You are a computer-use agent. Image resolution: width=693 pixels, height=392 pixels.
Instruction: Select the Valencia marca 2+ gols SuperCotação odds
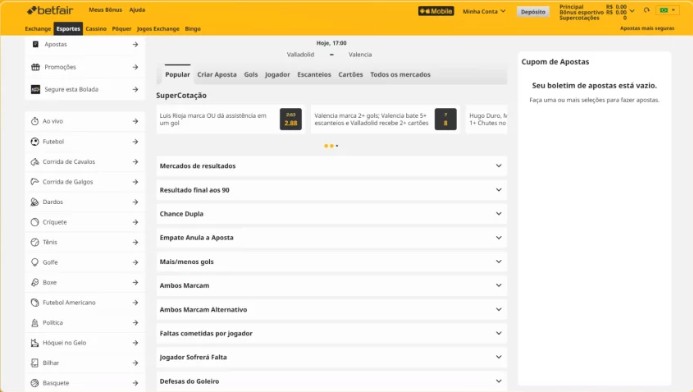pyautogui.click(x=446, y=119)
